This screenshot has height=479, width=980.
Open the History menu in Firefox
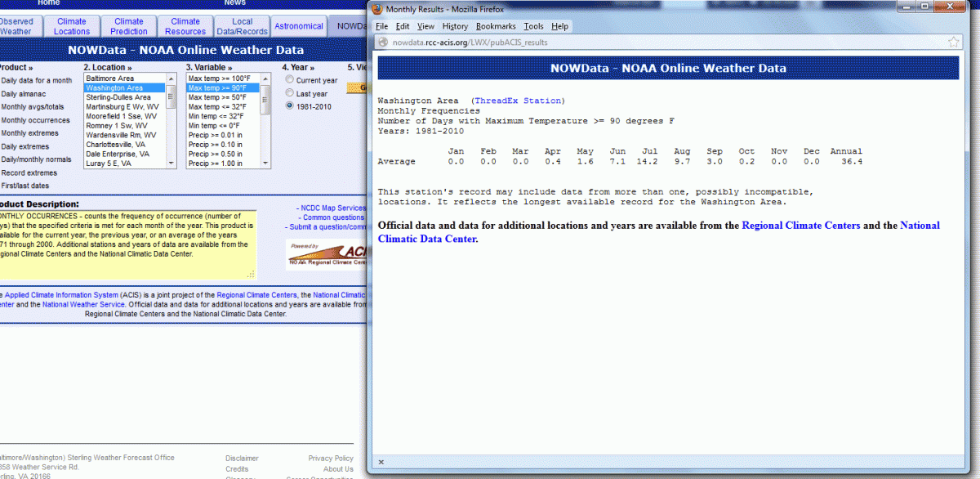click(455, 26)
